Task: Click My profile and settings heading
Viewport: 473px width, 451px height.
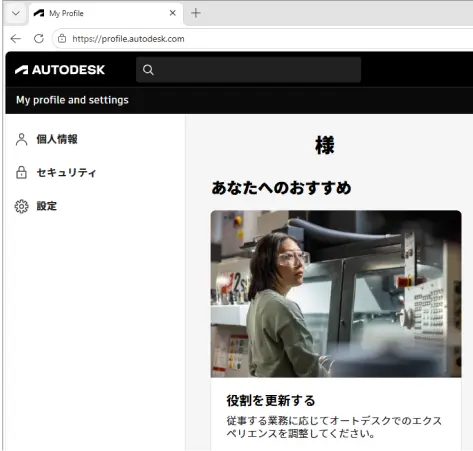Action: pyautogui.click(x=72, y=100)
